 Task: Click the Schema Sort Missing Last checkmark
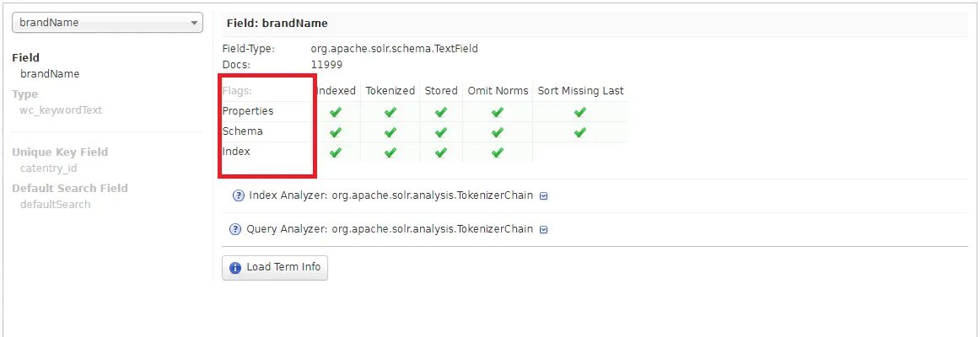580,132
